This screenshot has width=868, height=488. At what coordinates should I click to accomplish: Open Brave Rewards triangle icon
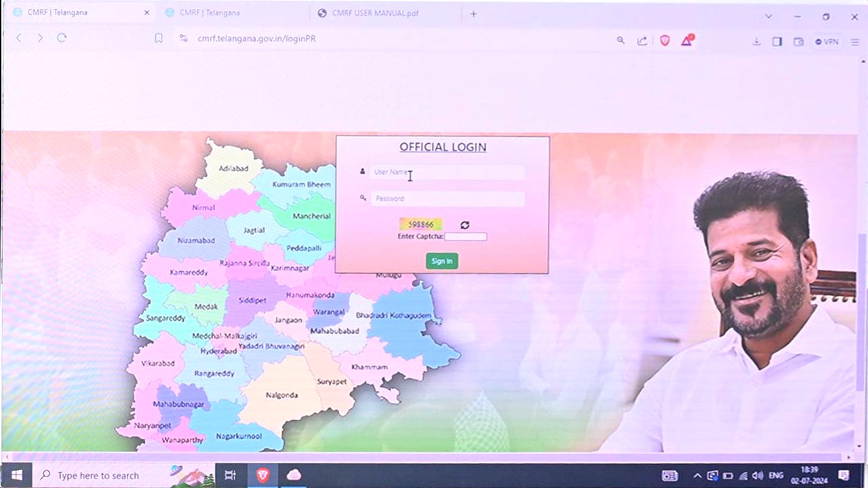point(687,41)
